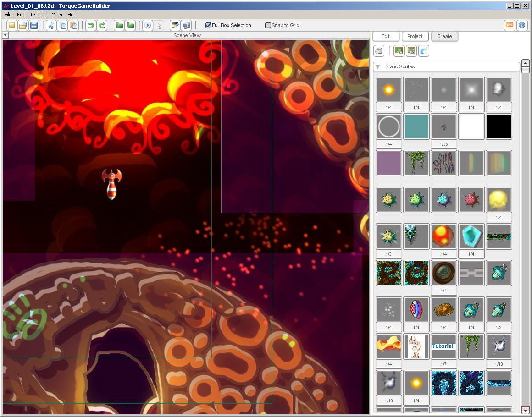Image resolution: width=532 pixels, height=417 pixels.
Task: Switch to the Edit panel tab
Action: point(385,36)
